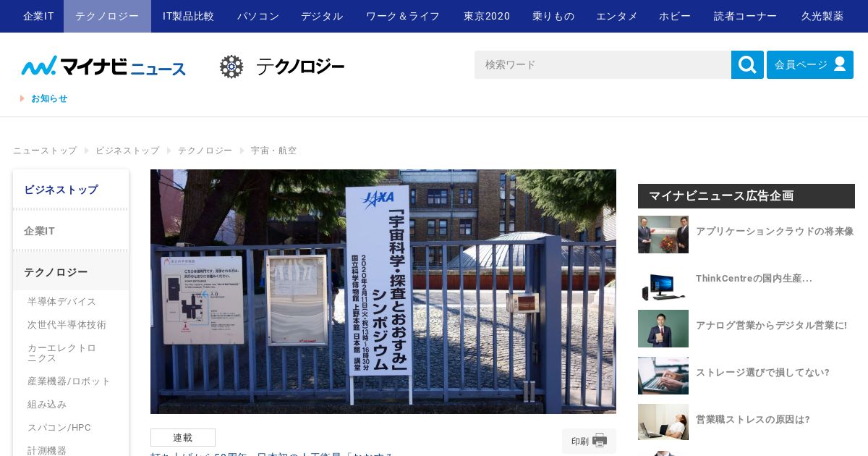
Task: Open the ThinkCentreの国内生産 ad link
Action: click(x=754, y=279)
